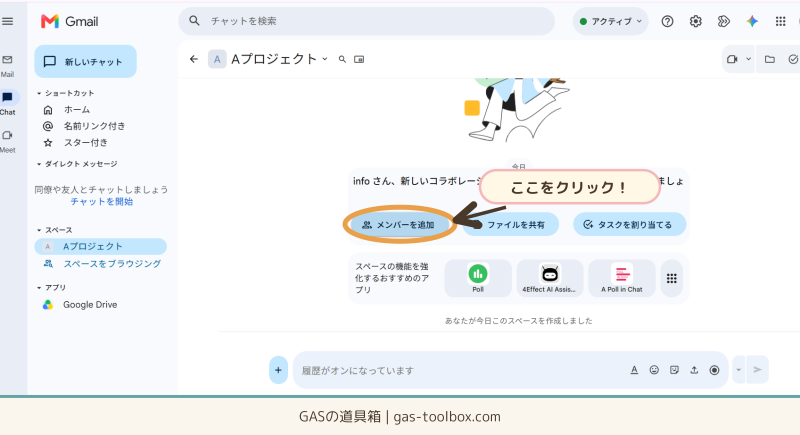Open ホーム shortcut

(77, 110)
